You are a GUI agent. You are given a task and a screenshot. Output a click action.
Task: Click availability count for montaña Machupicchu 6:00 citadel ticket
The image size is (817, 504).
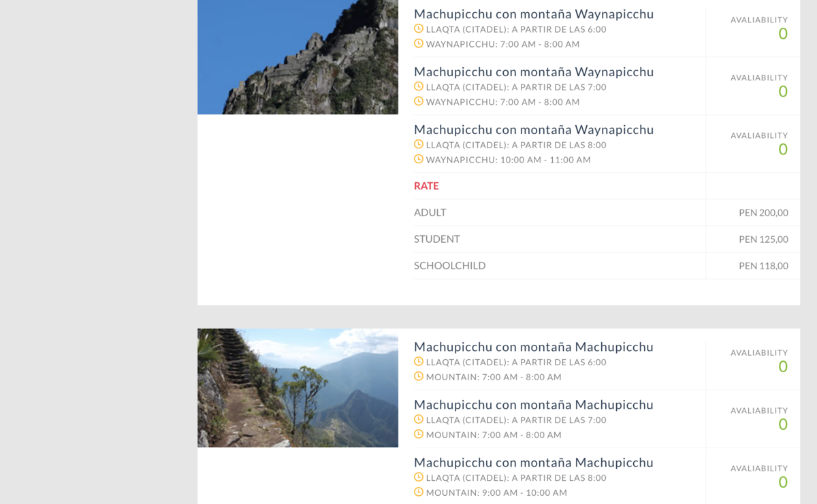pos(783,367)
